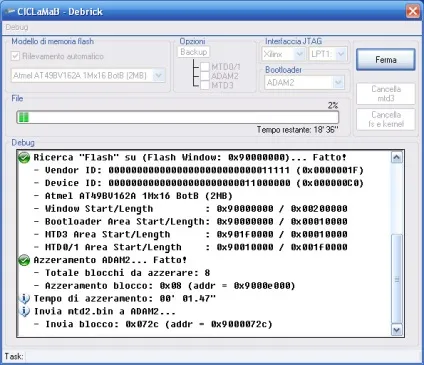Click green check icon beside Ricerca Flash line
The width and height of the screenshot is (424, 365).
pyautogui.click(x=24, y=157)
